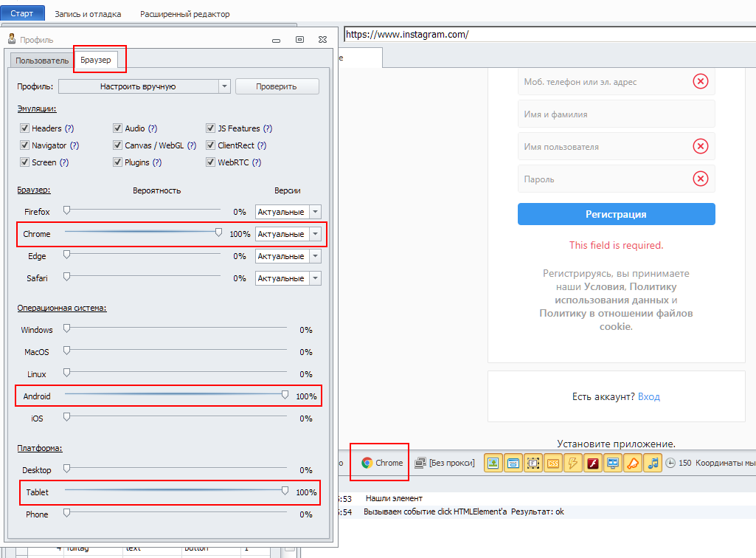The height and width of the screenshot is (558, 756).
Task: Open the Условия terms link
Action: (x=604, y=286)
